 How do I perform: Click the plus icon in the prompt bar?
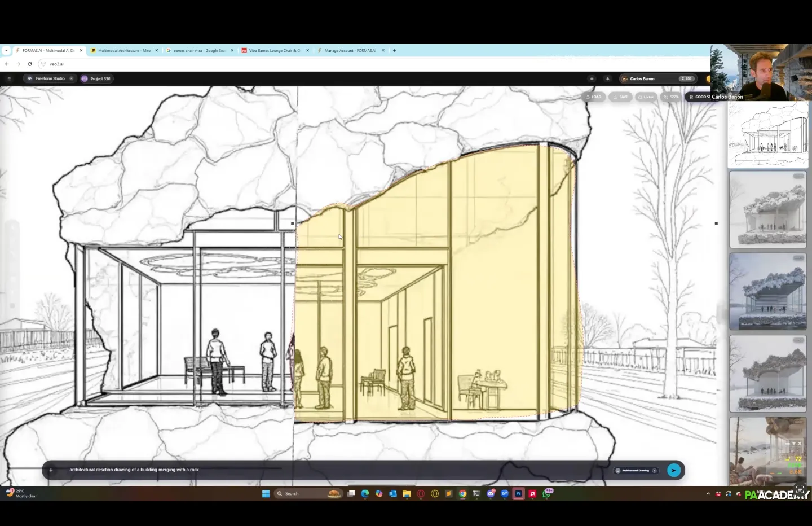click(51, 470)
